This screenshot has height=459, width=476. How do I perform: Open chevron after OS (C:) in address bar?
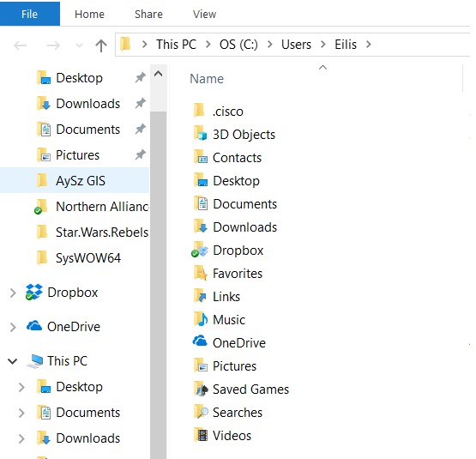pos(269,45)
